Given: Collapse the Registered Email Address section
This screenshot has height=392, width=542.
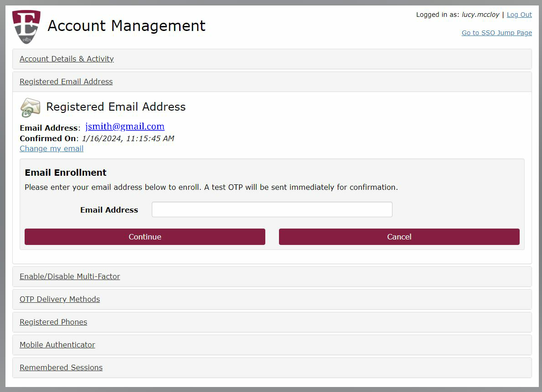Looking at the screenshot, I should (66, 81).
